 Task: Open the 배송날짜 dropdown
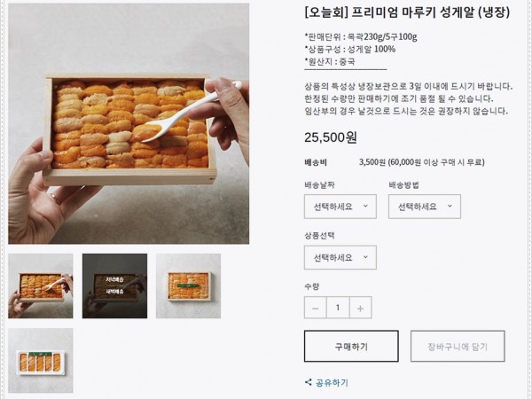point(340,207)
